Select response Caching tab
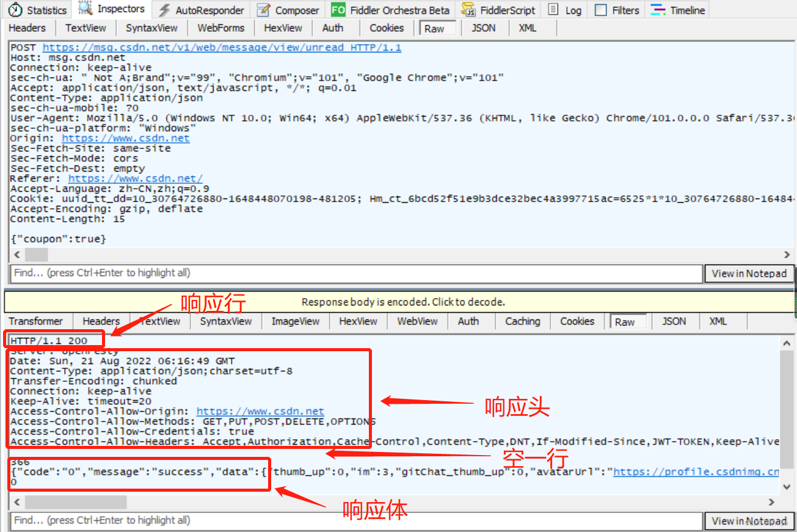Image resolution: width=797 pixels, height=532 pixels. [x=523, y=321]
